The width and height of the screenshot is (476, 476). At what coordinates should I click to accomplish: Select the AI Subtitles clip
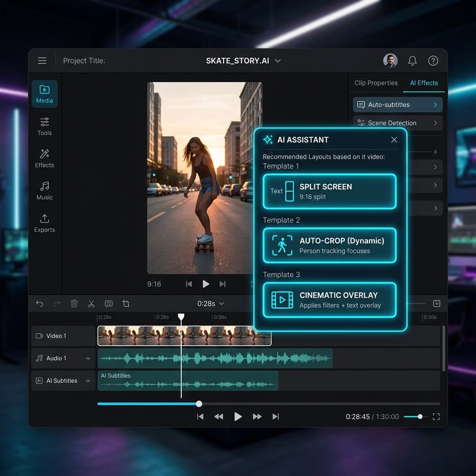point(188,381)
